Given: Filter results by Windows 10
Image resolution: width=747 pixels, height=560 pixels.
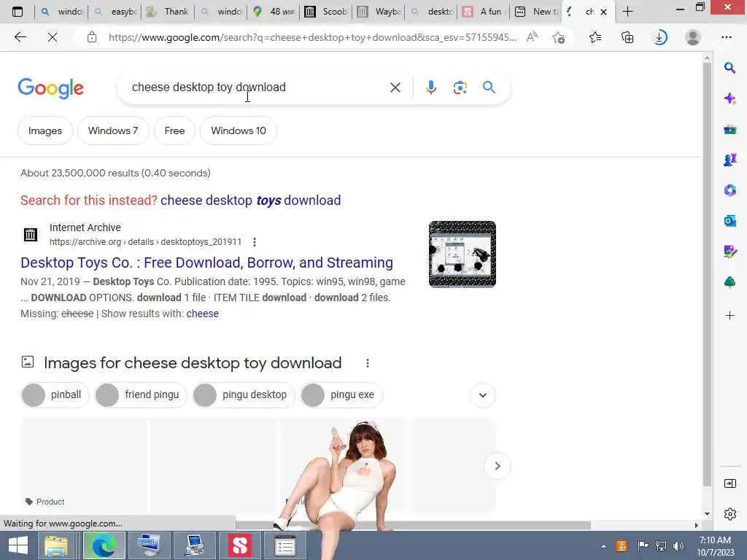Looking at the screenshot, I should pyautogui.click(x=239, y=131).
